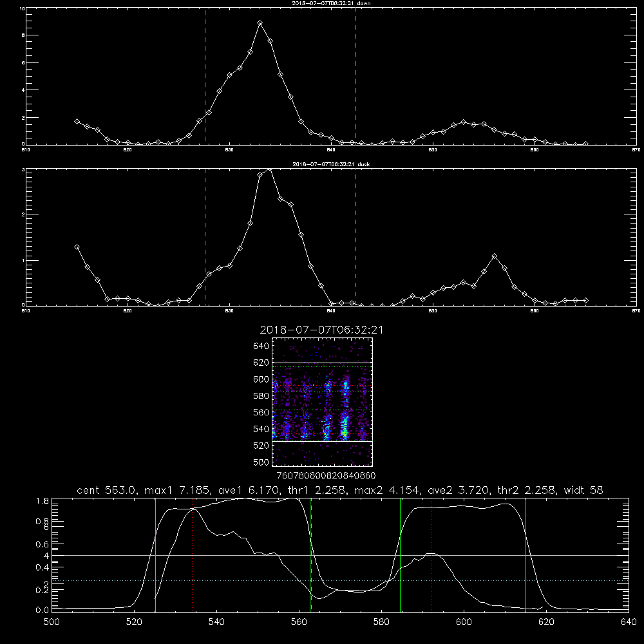Click the y-axis label 10 of the dawn plot
Image resolution: width=644 pixels, height=644 pixels.
click(23, 8)
